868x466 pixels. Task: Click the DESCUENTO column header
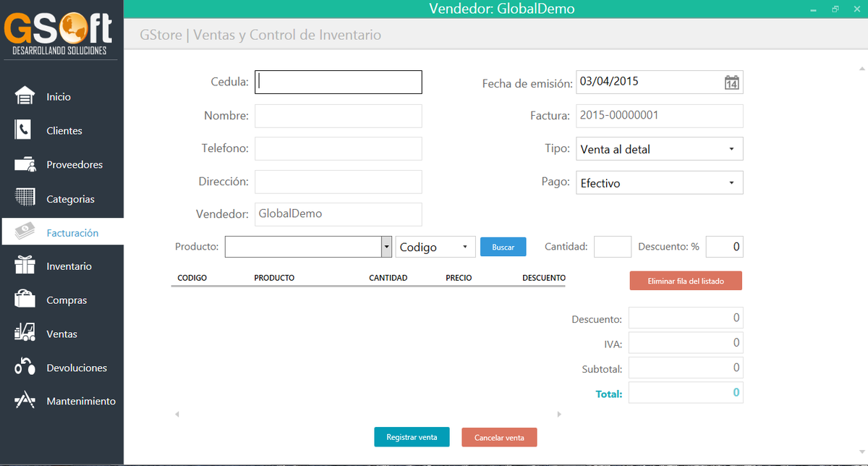click(544, 278)
